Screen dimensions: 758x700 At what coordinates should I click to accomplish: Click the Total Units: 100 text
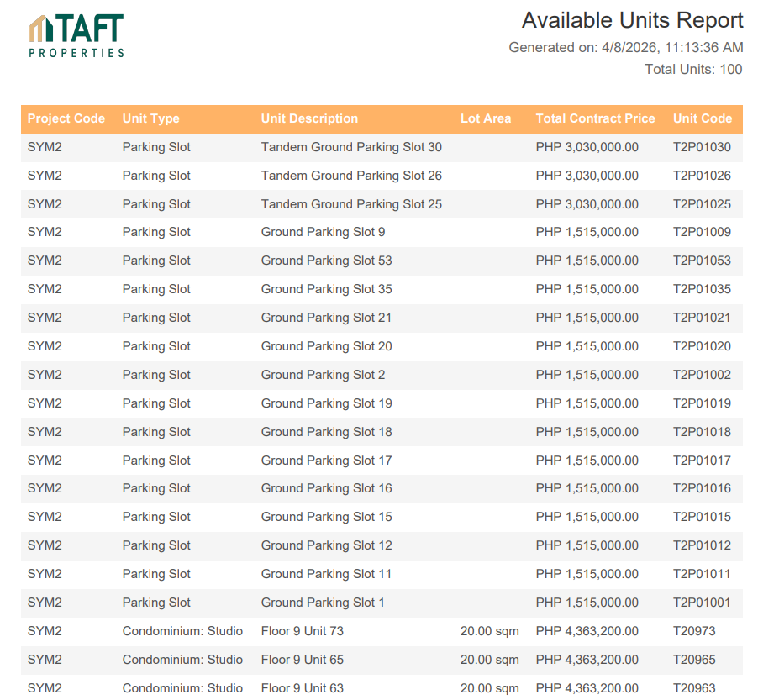pyautogui.click(x=693, y=70)
